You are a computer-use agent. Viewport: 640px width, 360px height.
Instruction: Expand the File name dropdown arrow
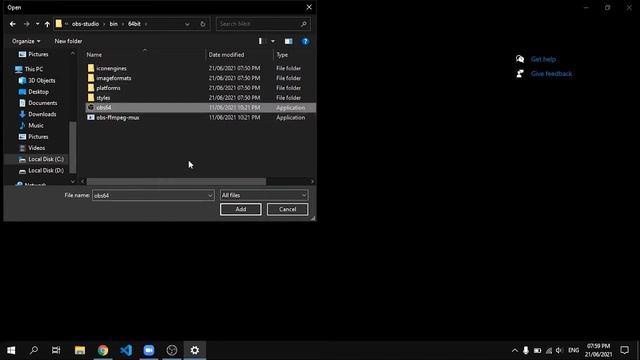(210, 196)
